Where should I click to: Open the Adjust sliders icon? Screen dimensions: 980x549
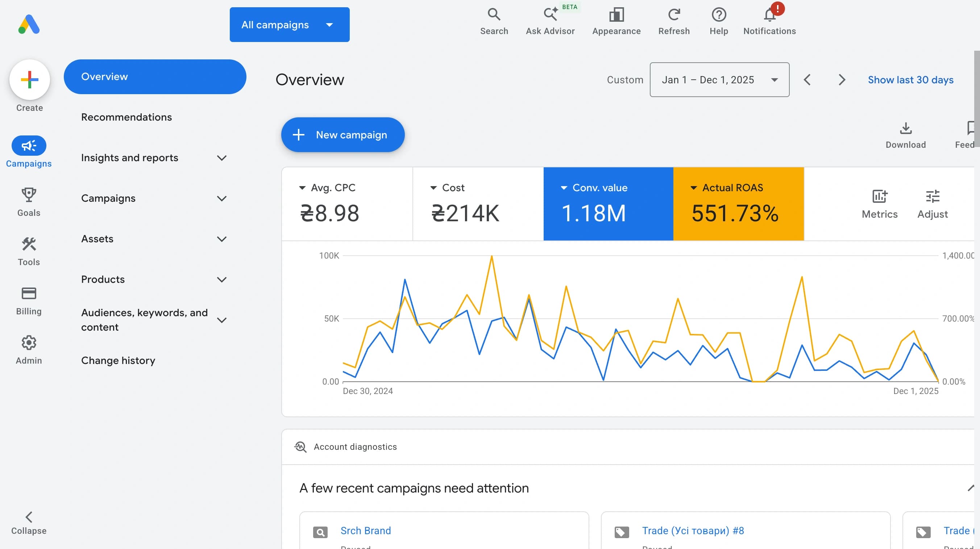(933, 197)
